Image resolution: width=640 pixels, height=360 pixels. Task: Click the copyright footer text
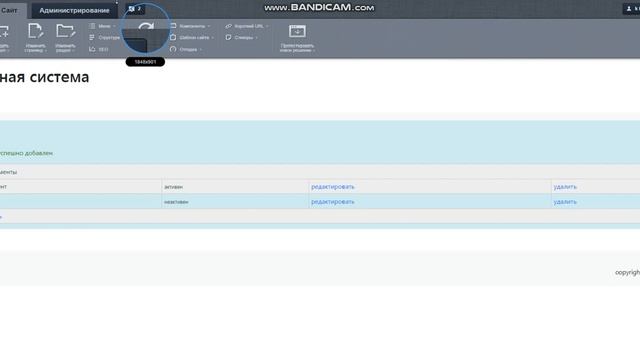[x=627, y=272]
